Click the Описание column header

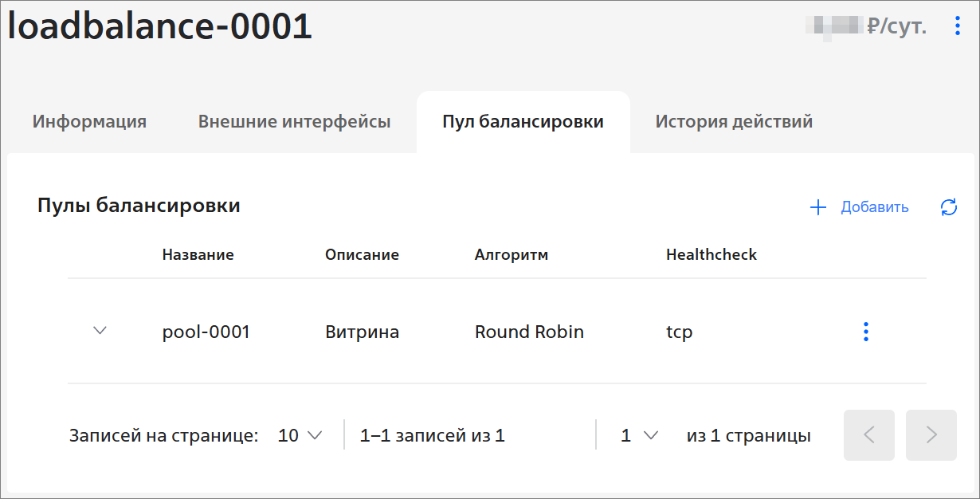pyautogui.click(x=362, y=255)
